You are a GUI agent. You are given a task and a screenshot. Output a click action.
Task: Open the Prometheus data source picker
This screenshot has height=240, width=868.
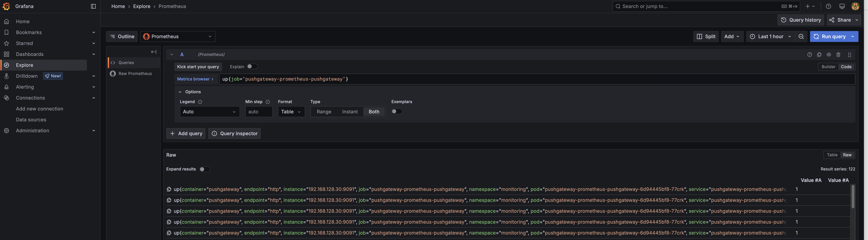[x=178, y=36]
